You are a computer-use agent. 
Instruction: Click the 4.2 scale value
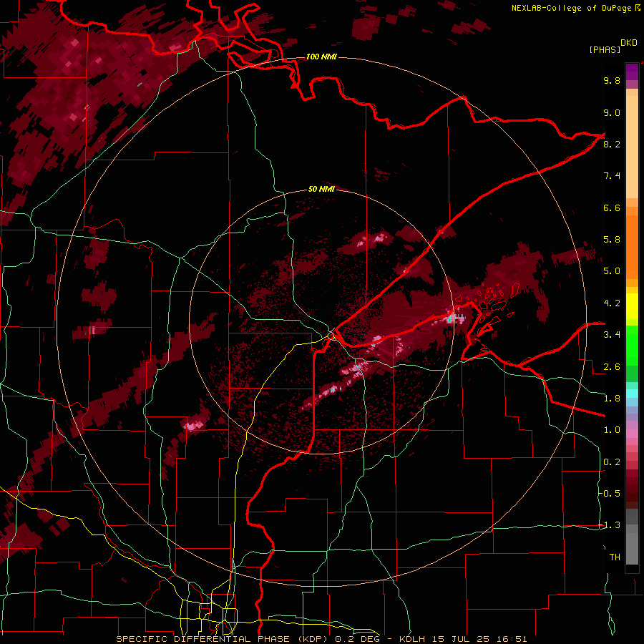coord(612,303)
